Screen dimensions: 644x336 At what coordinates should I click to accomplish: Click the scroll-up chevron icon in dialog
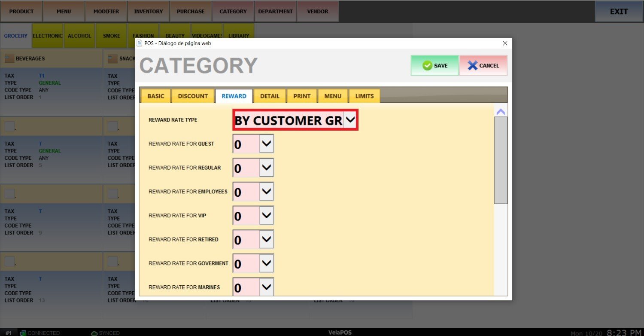click(501, 112)
